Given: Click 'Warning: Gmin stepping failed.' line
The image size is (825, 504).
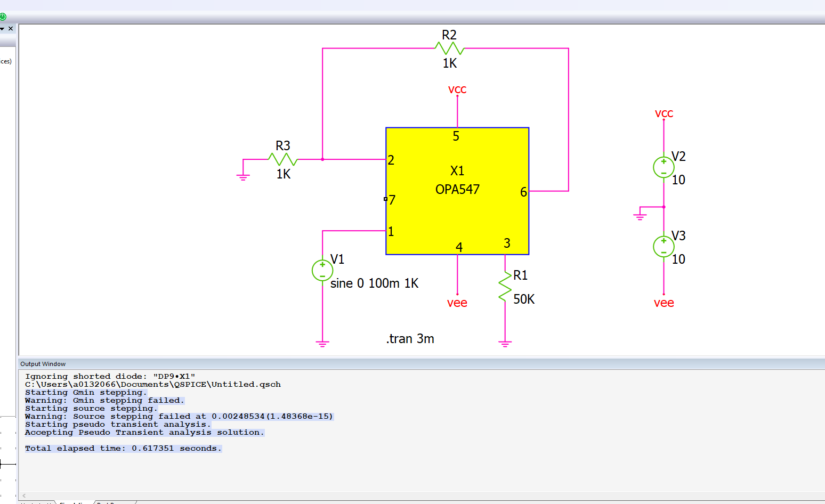Looking at the screenshot, I should click(x=104, y=400).
